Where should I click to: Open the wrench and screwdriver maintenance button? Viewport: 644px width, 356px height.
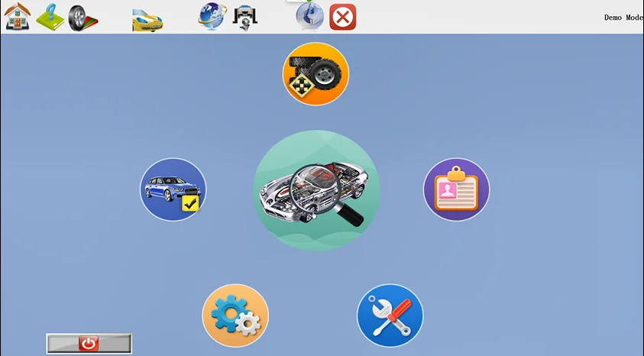[x=390, y=316]
